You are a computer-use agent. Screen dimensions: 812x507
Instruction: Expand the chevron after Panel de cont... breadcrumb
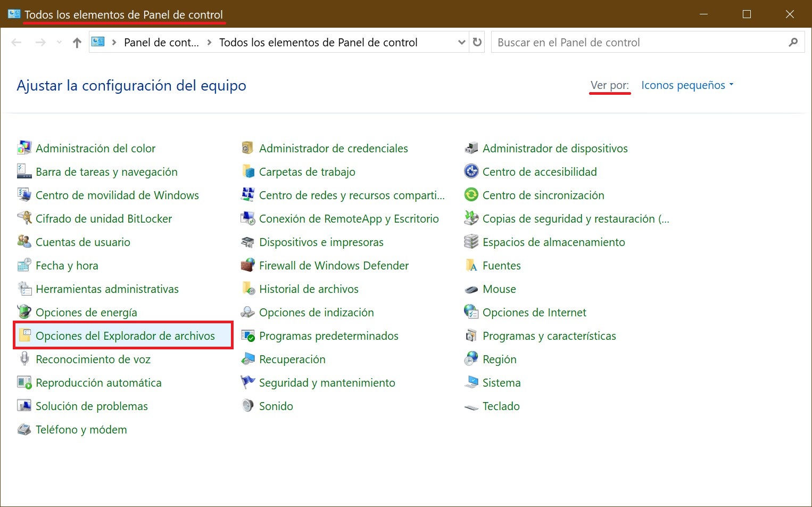[x=209, y=43]
